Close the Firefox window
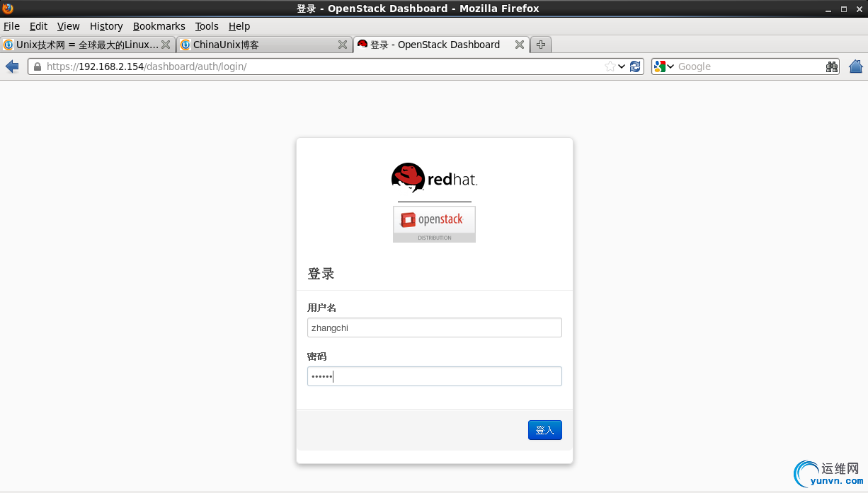Image resolution: width=868 pixels, height=493 pixels. coord(859,9)
